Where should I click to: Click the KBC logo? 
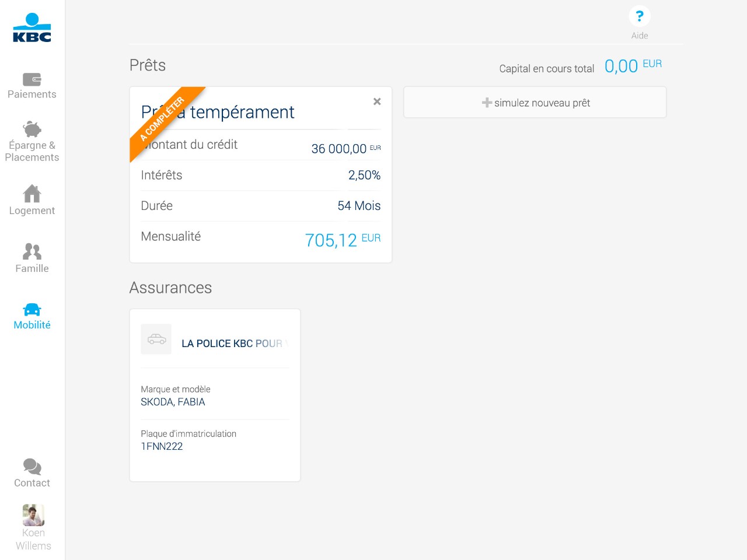pyautogui.click(x=32, y=27)
